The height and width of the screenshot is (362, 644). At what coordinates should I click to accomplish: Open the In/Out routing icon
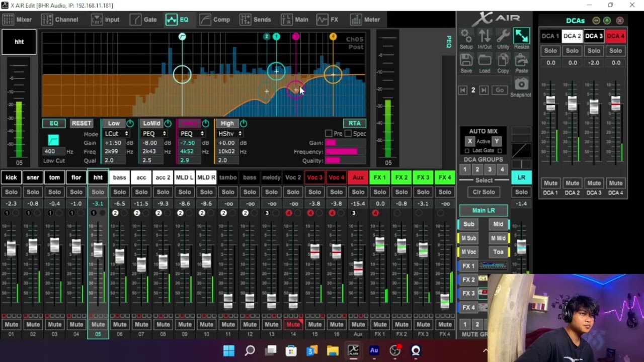[x=485, y=36]
